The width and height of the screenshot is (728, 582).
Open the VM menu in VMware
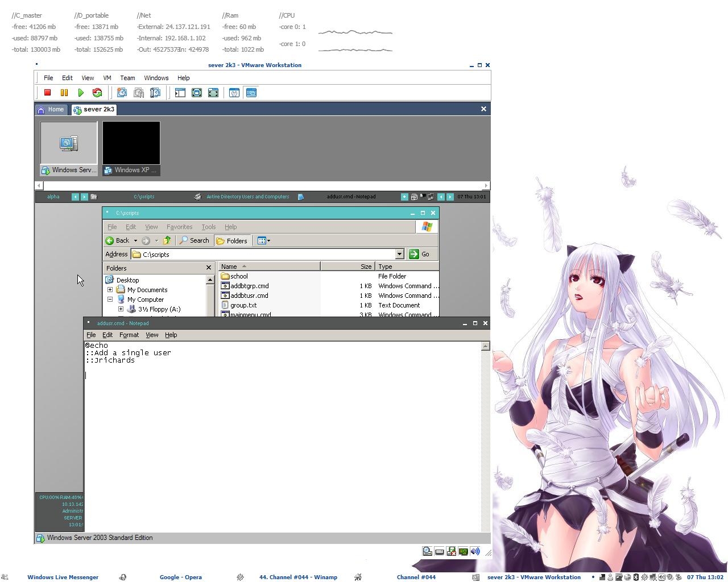(x=107, y=78)
